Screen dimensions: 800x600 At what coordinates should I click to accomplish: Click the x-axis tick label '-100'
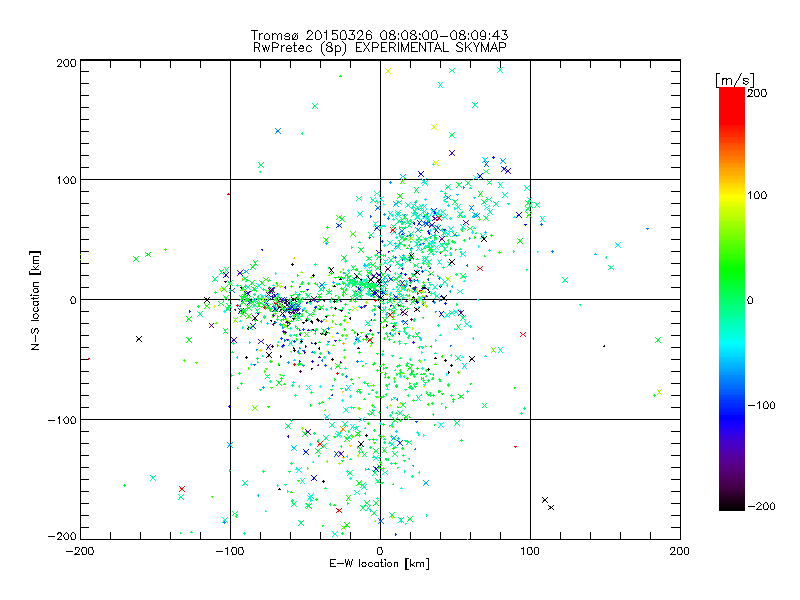click(x=230, y=551)
